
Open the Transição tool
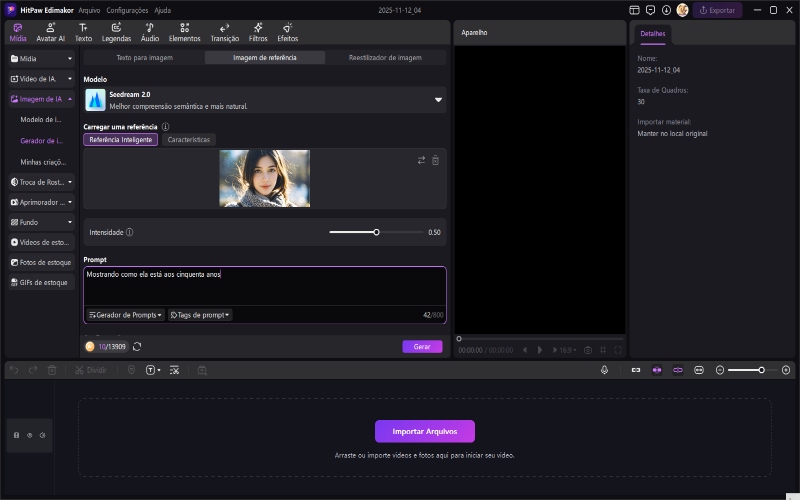[225, 32]
